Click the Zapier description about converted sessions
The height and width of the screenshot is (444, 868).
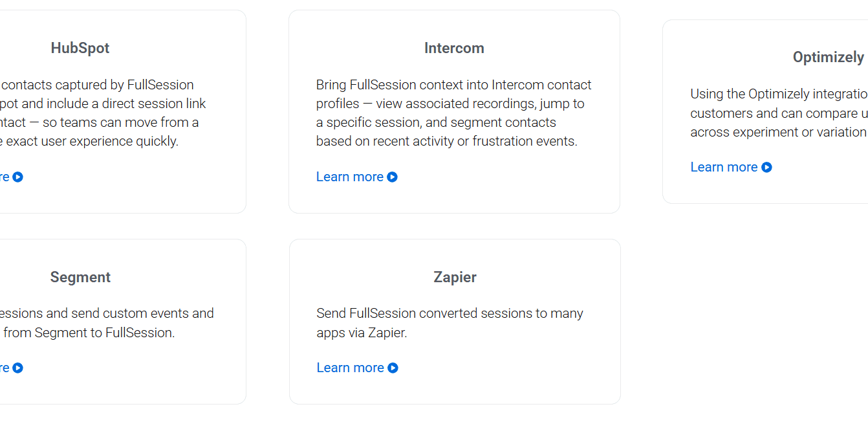(450, 322)
